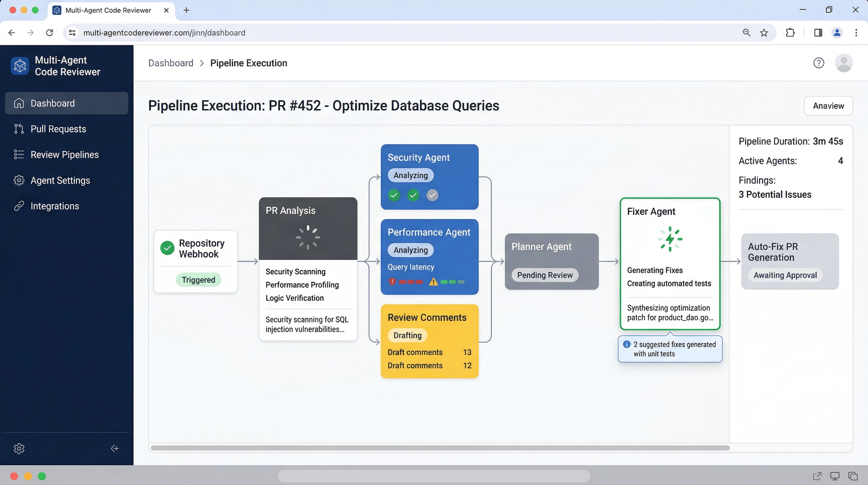Viewport: 868px width, 485px height.
Task: Open the help question mark icon
Action: 819,63
